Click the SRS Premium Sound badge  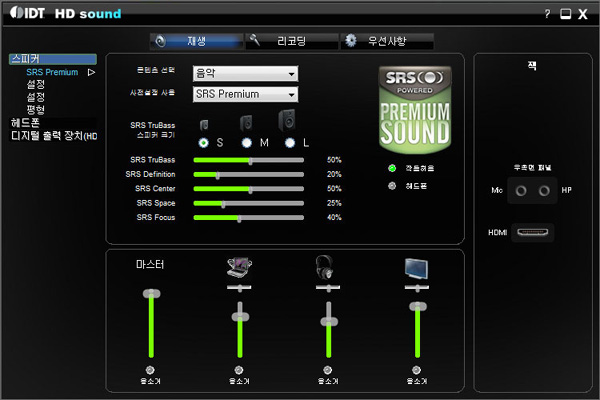(x=415, y=109)
